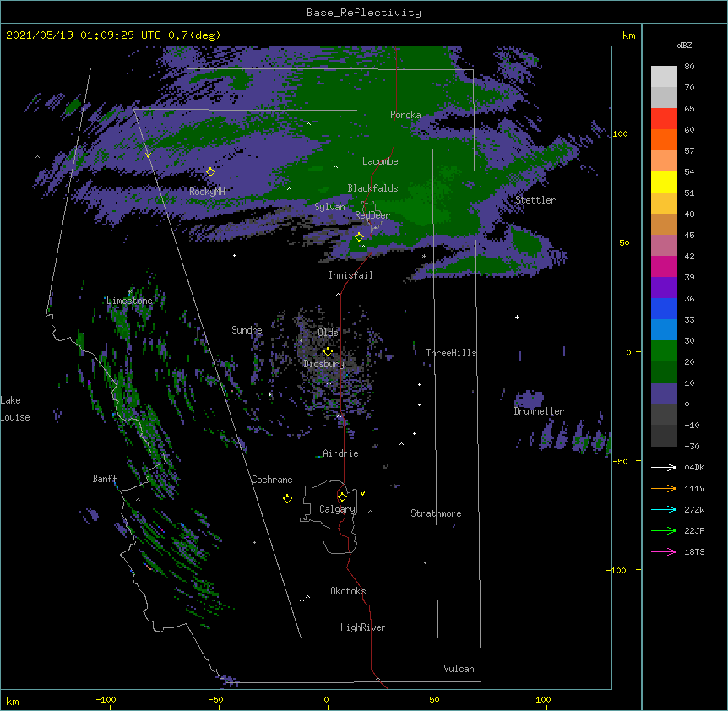Click the Didsbury city label
This screenshot has height=711, width=728.
tap(324, 364)
